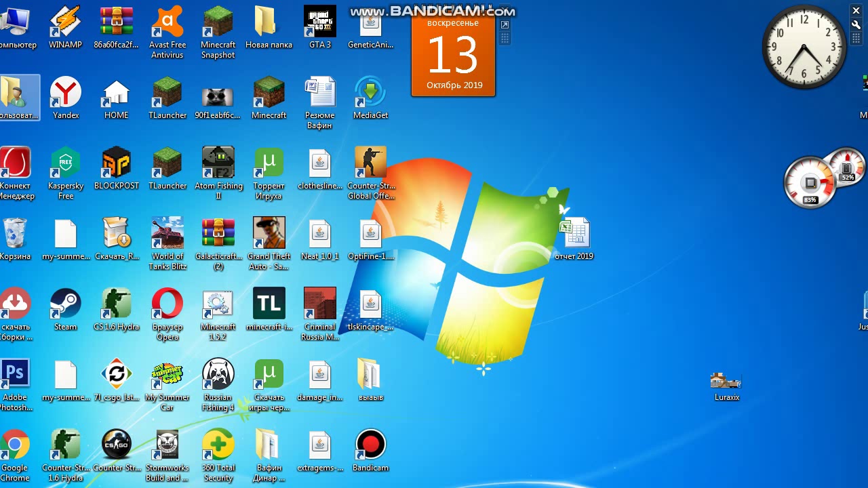Screen dimensions: 868x488
Task: Launch the BLOCKPOST game shortcut
Action: [117, 168]
